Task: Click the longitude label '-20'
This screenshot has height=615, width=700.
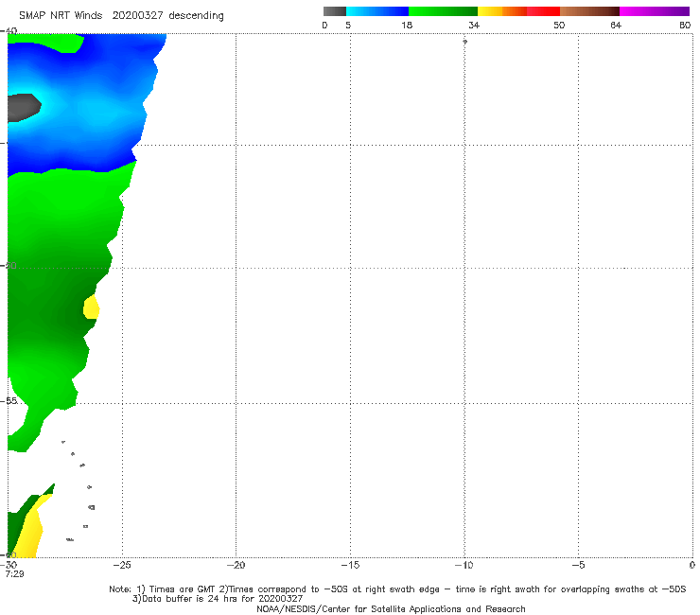Action: click(x=236, y=565)
